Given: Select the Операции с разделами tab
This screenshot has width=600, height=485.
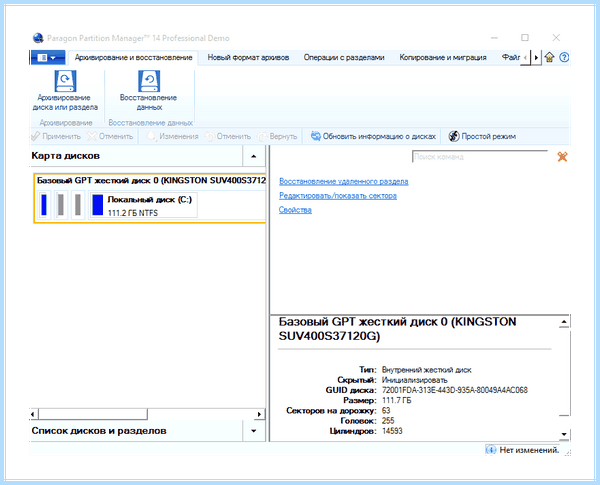Looking at the screenshot, I should [x=344, y=58].
